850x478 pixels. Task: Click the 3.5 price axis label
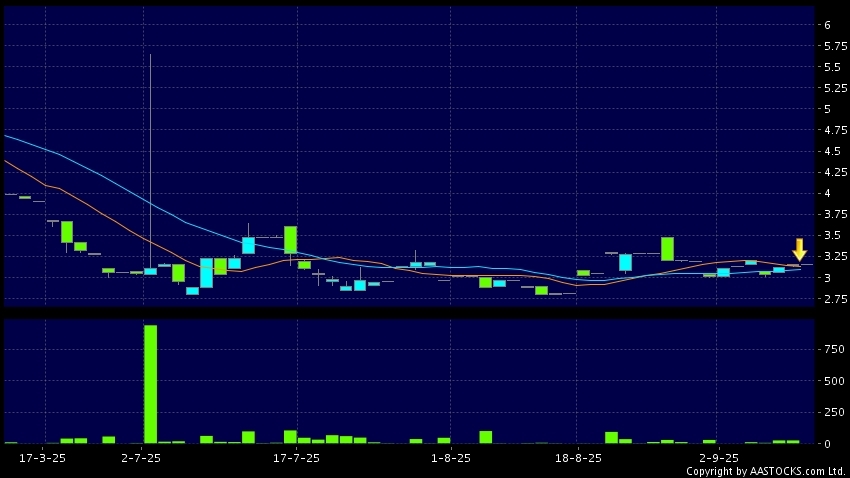click(x=832, y=235)
